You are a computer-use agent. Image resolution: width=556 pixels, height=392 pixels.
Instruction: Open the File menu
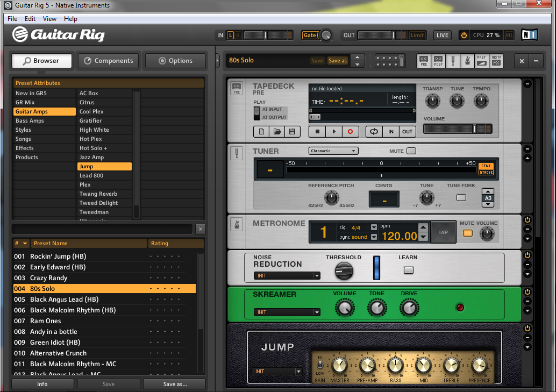click(12, 19)
